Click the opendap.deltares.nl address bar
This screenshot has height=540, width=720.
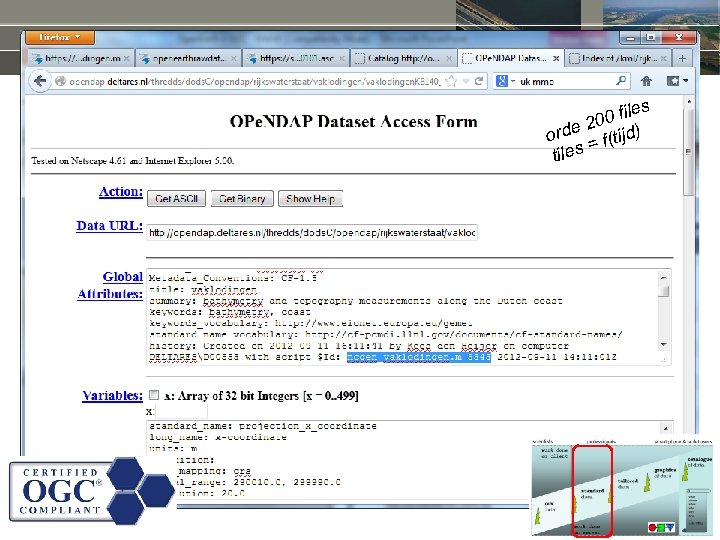[x=255, y=82]
